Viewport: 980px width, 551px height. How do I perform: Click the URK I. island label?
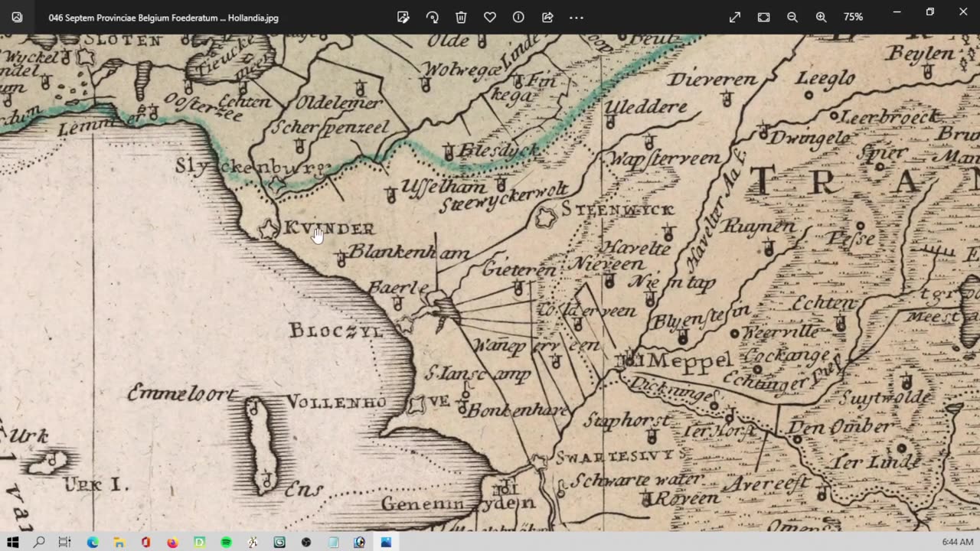point(96,484)
